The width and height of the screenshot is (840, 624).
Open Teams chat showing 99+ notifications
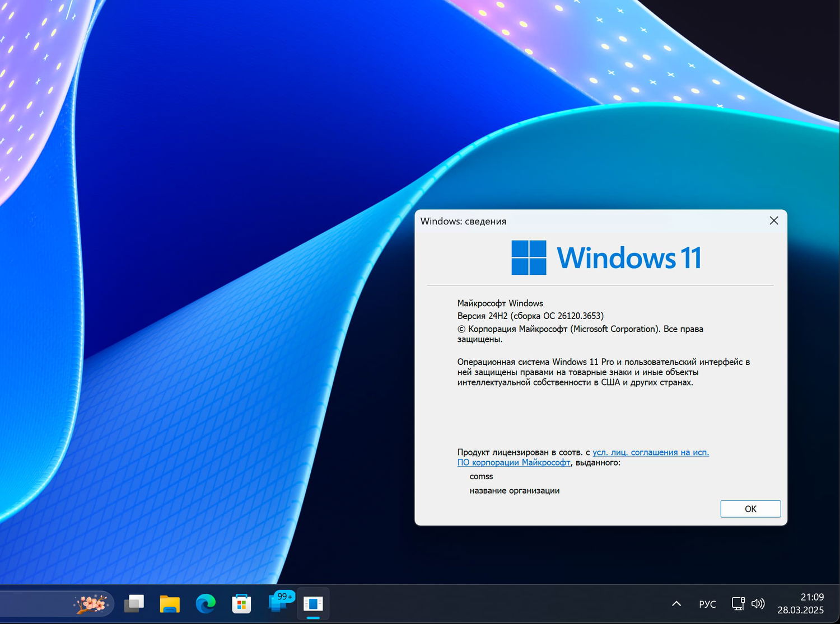click(x=279, y=604)
